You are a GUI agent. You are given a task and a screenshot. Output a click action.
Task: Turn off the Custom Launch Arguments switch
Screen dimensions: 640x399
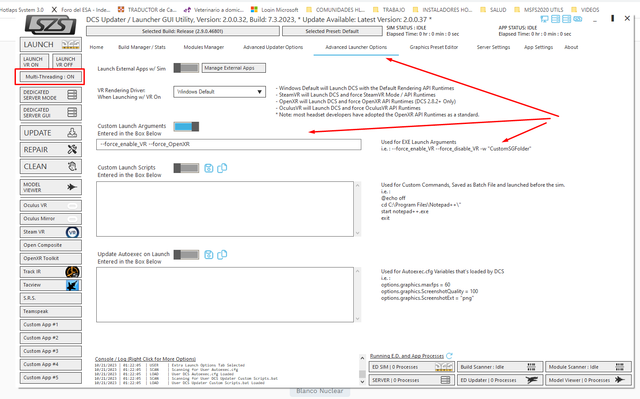click(x=186, y=126)
